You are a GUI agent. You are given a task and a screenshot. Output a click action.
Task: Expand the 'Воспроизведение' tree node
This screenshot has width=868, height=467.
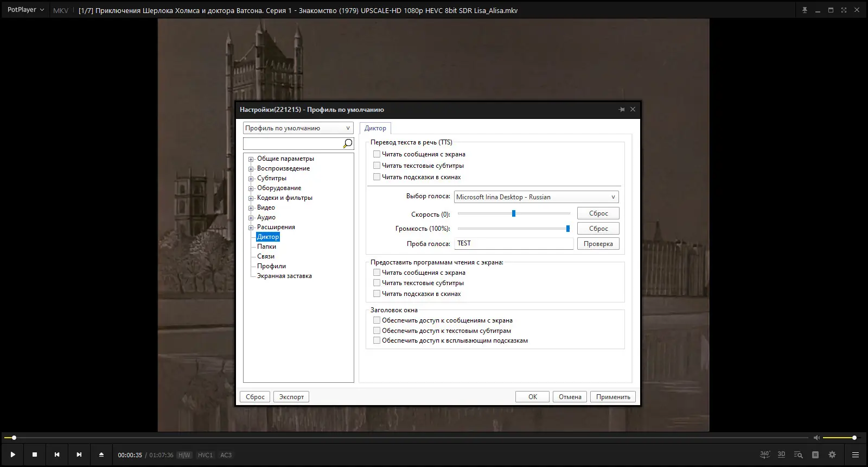[x=251, y=169]
